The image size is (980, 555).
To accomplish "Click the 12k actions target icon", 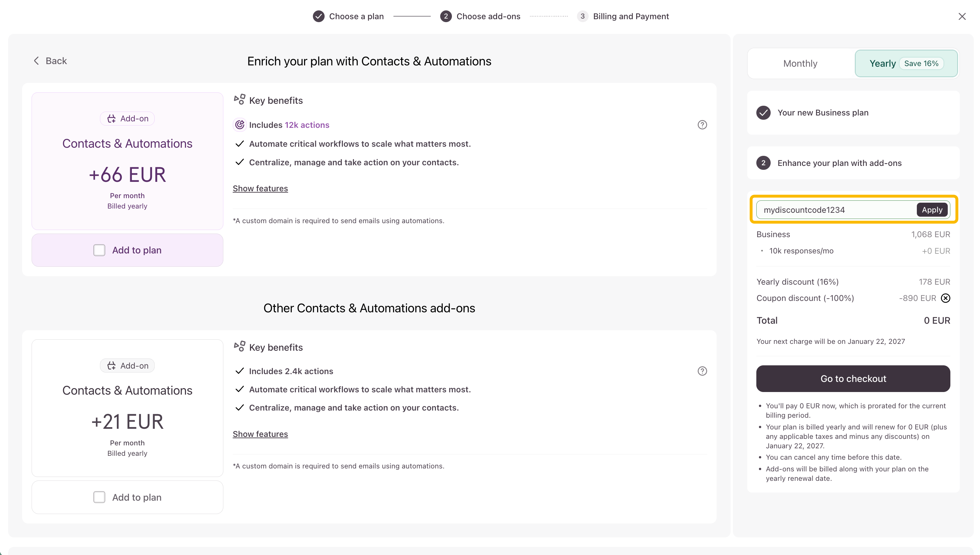I will pyautogui.click(x=240, y=125).
